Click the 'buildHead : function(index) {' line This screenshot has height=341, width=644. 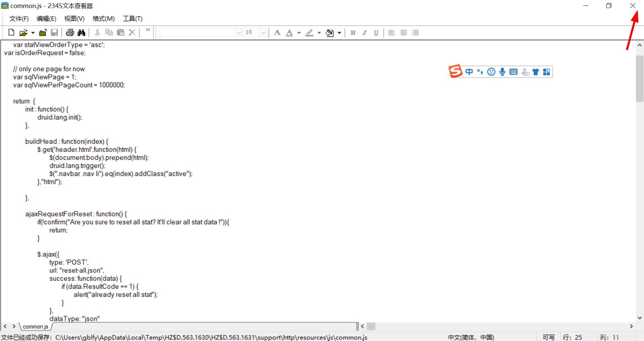tap(67, 141)
